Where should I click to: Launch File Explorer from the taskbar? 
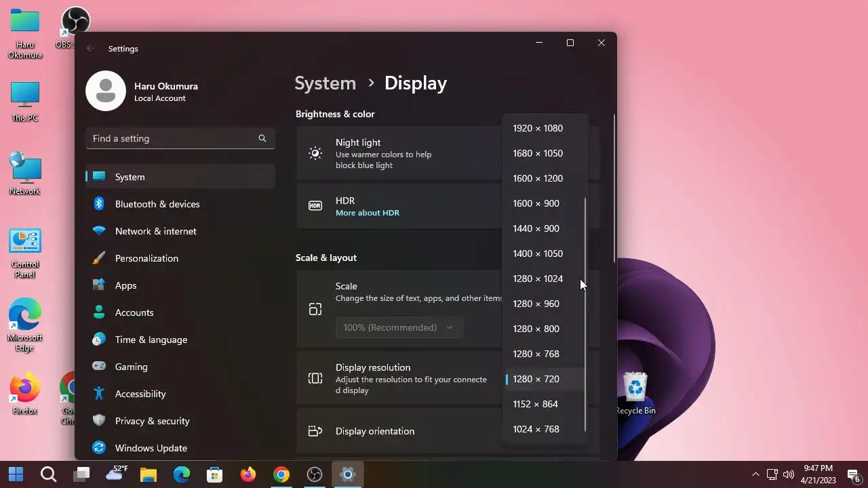[x=149, y=474]
